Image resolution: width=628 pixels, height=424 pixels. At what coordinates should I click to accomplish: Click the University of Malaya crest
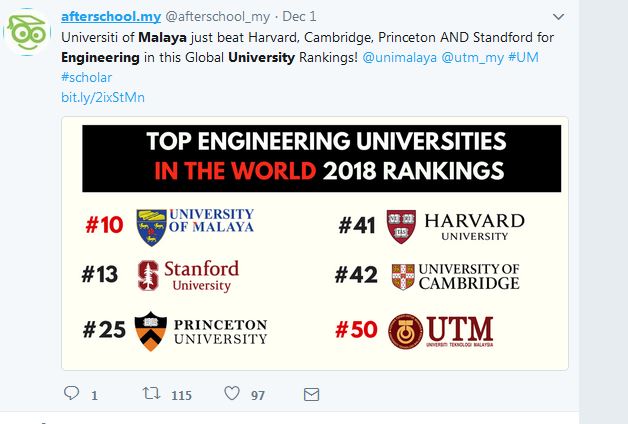click(x=149, y=221)
